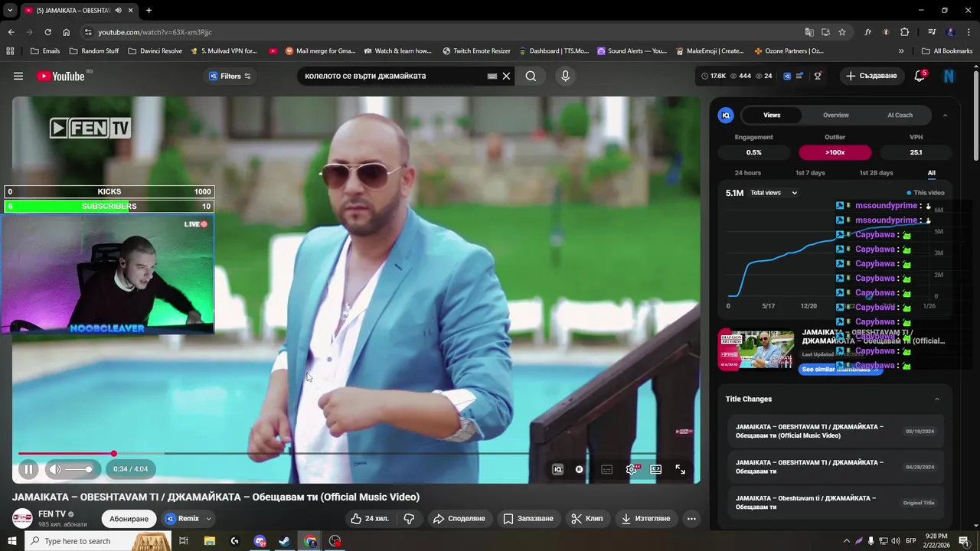Click the Абониране subscribe button
980x551 pixels.
[129, 518]
